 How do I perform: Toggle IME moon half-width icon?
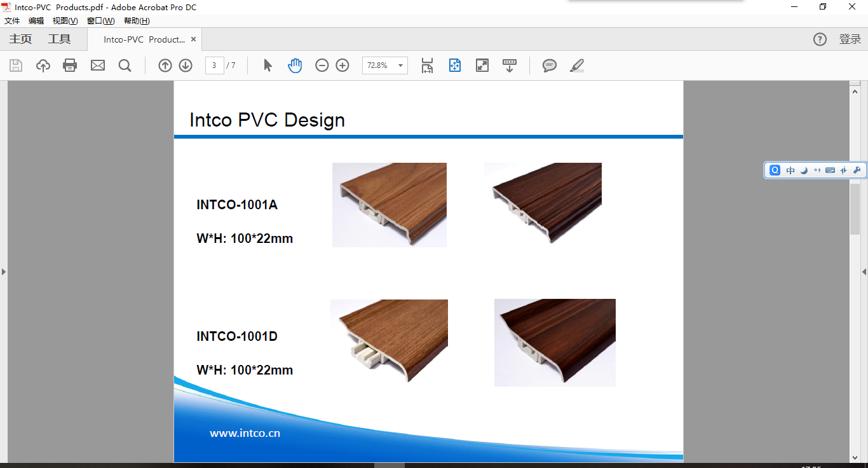pyautogui.click(x=804, y=170)
